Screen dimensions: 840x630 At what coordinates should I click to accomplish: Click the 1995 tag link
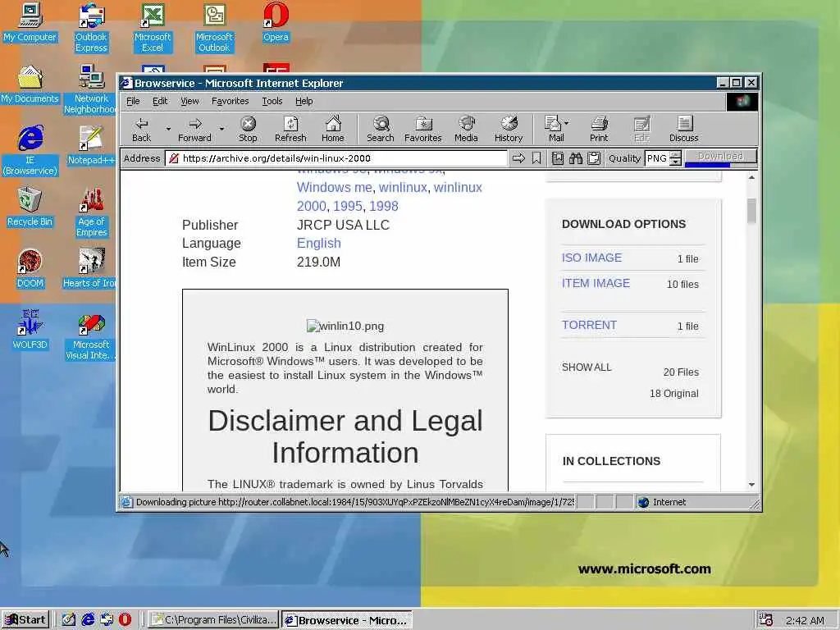[348, 206]
